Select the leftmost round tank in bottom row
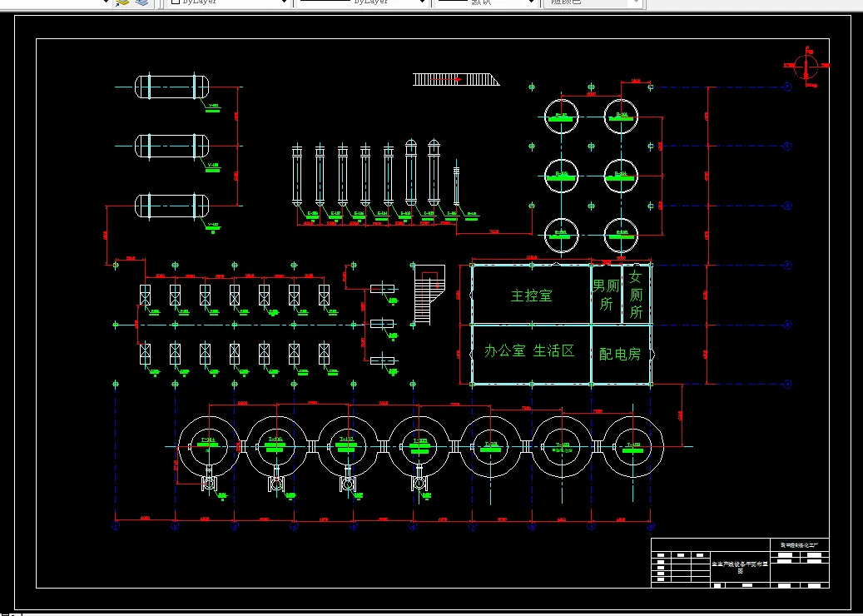This screenshot has height=616, width=863. [208, 447]
